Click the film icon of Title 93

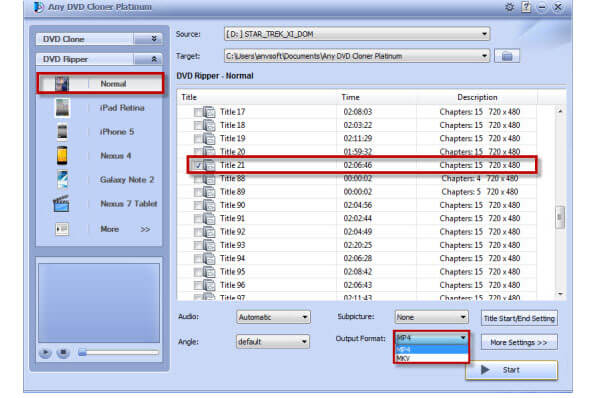pos(209,245)
